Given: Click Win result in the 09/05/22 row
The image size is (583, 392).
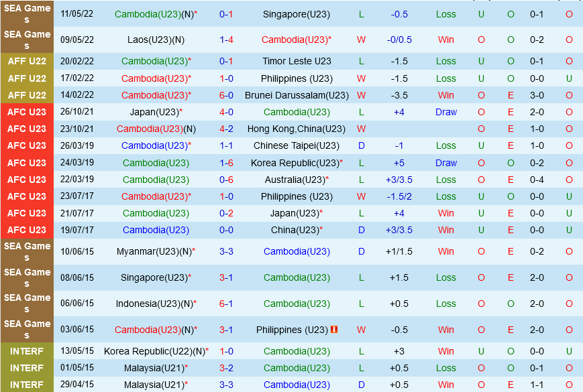Looking at the screenshot, I should 445,40.
